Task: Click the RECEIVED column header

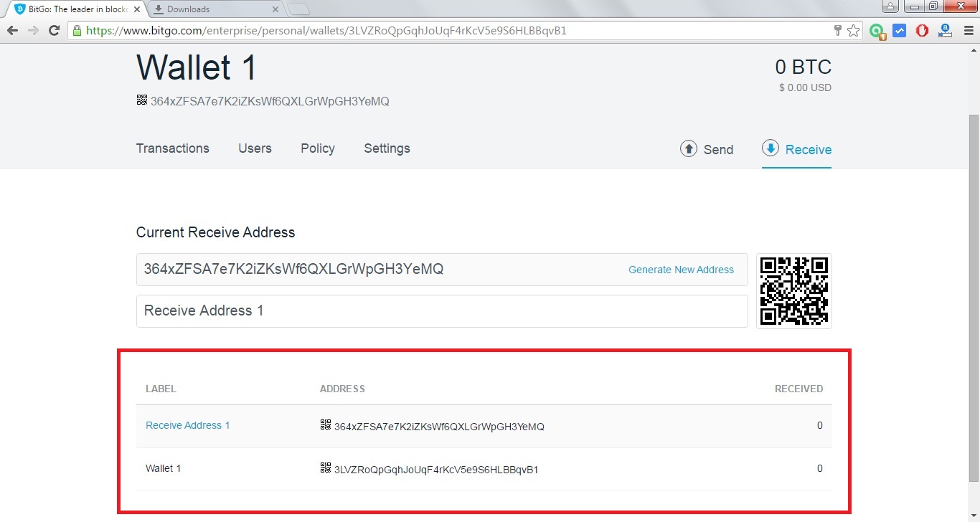Action: pos(798,389)
